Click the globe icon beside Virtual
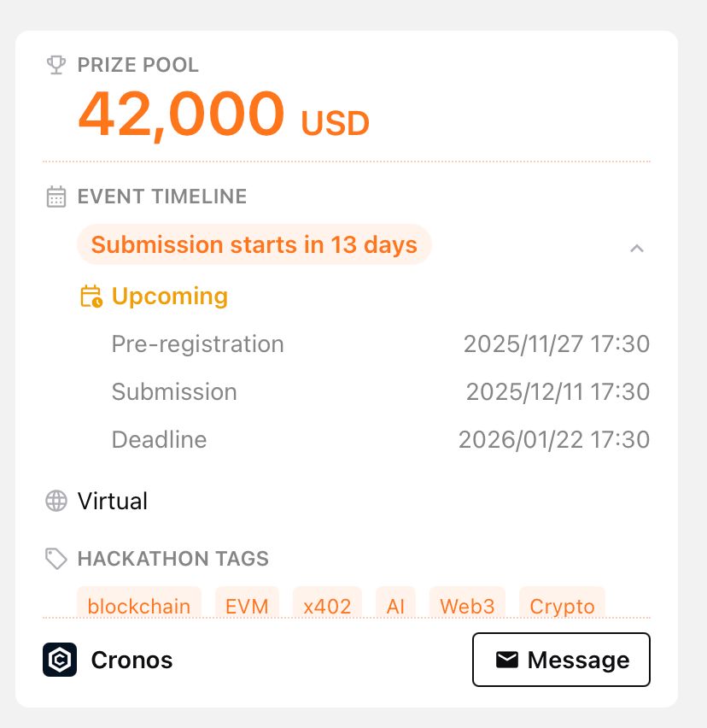The image size is (707, 728). (55, 501)
